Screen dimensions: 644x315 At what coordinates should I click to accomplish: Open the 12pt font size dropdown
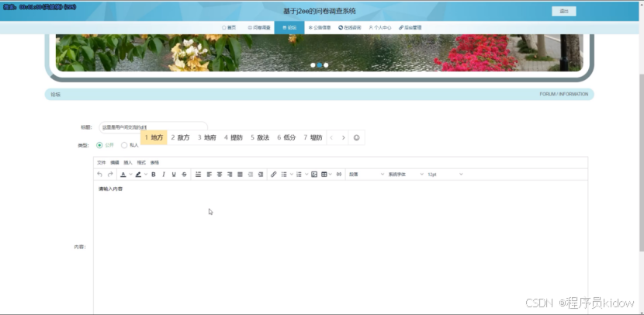coord(445,175)
